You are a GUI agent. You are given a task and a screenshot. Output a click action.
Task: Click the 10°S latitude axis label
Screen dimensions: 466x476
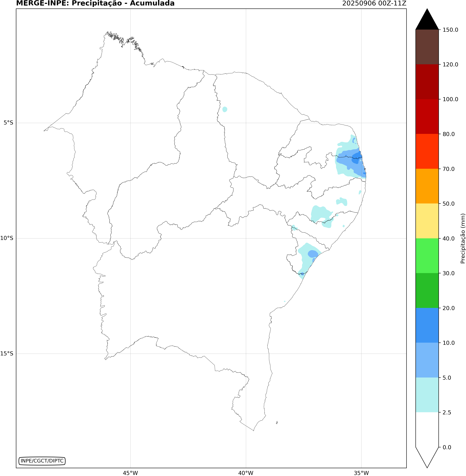click(7, 238)
